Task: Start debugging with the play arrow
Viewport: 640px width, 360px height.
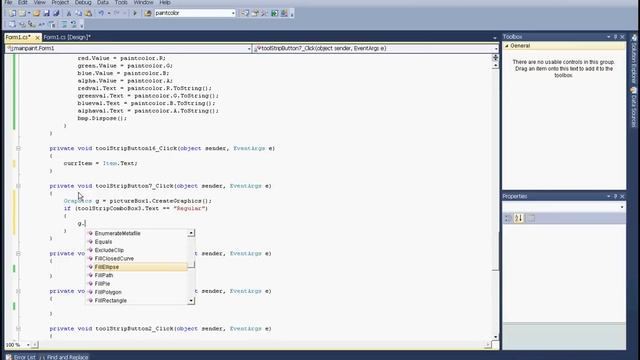Action: 135,13
